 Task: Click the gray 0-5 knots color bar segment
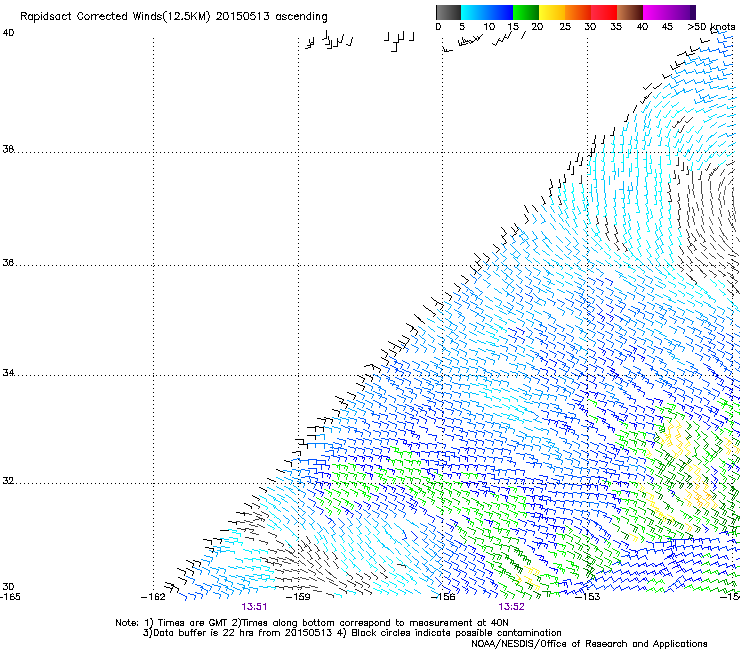(448, 12)
